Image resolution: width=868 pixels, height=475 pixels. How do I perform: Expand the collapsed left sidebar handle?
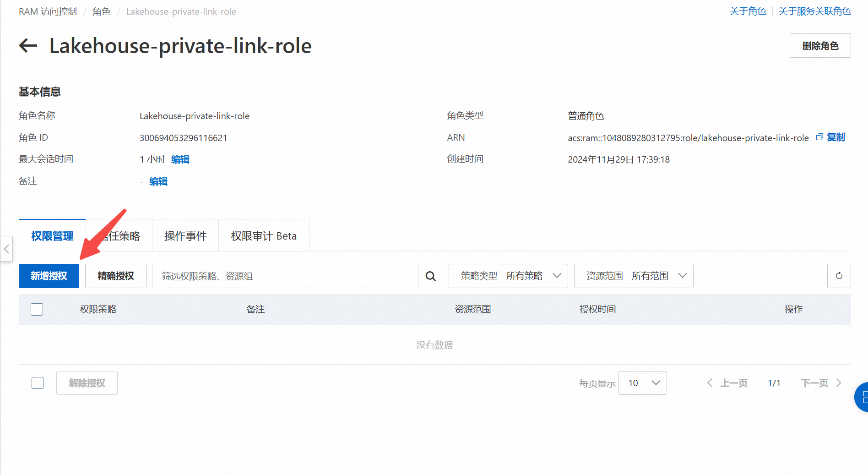pyautogui.click(x=6, y=249)
